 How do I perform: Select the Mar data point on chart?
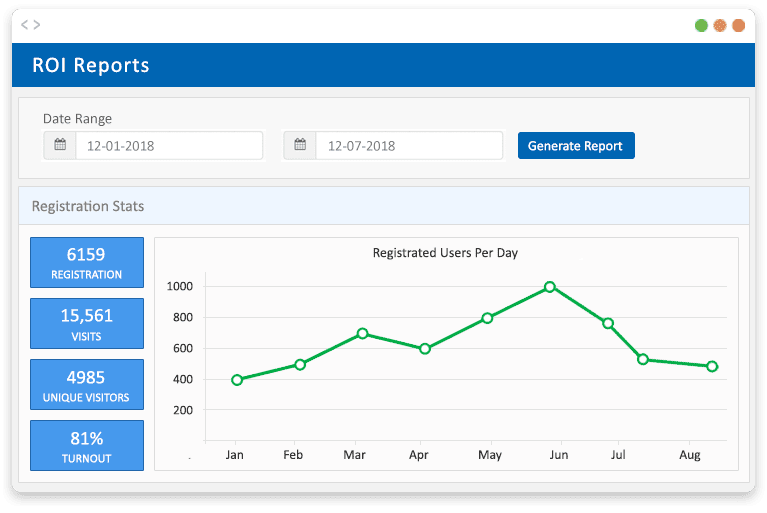click(362, 333)
